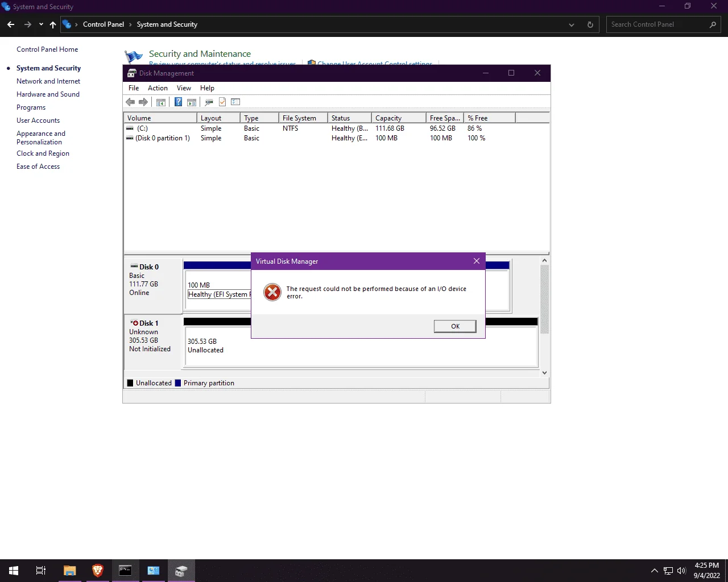Image resolution: width=728 pixels, height=582 pixels.
Task: Open Network and Internet category
Action: (x=48, y=81)
